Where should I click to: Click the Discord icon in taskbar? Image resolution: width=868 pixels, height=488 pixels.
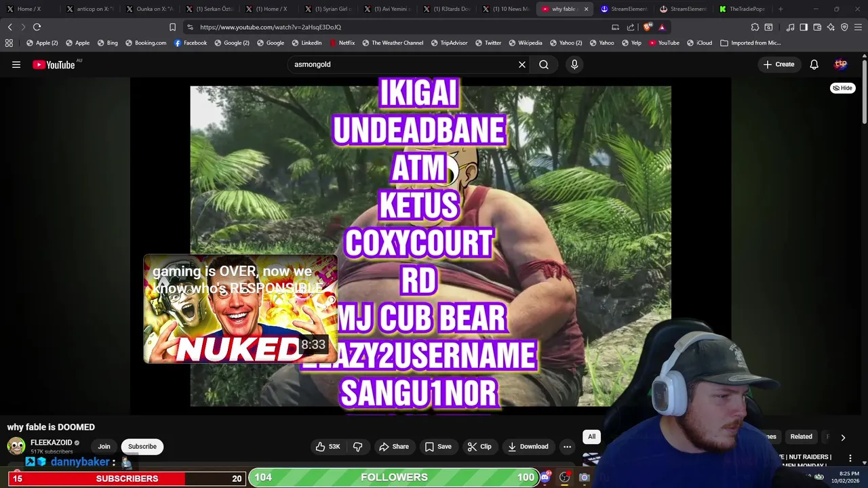point(545,477)
